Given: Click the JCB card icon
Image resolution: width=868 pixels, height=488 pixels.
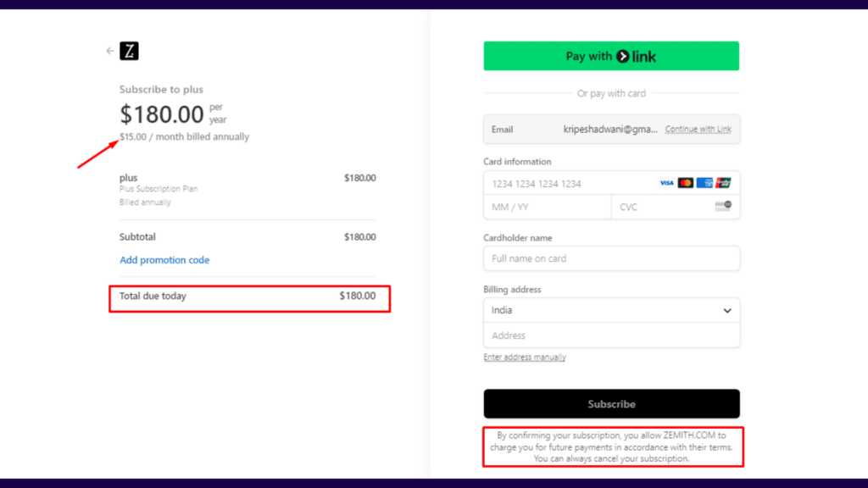Looking at the screenshot, I should (722, 183).
